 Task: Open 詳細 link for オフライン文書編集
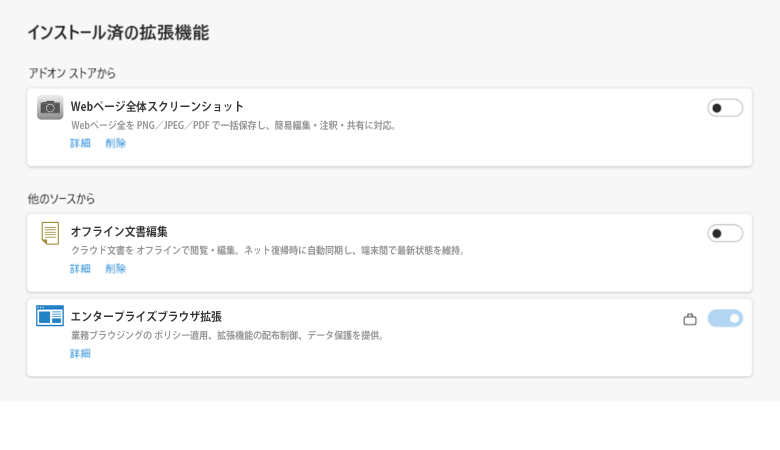(x=80, y=268)
